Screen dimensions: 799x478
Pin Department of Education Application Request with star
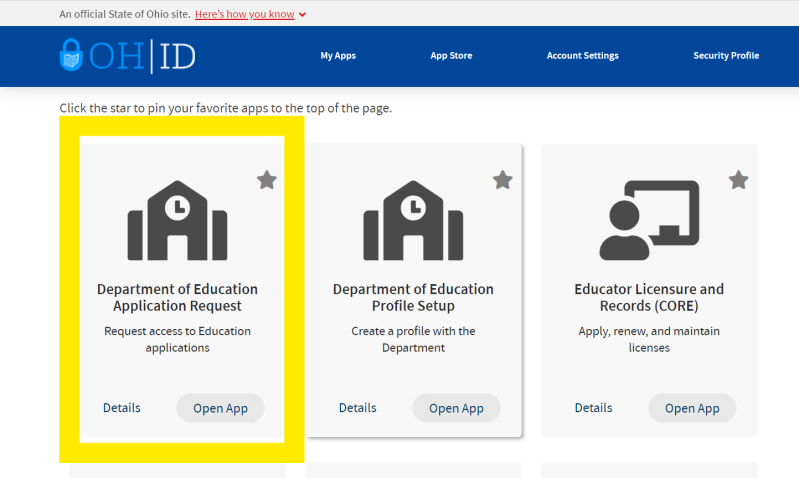coord(267,179)
